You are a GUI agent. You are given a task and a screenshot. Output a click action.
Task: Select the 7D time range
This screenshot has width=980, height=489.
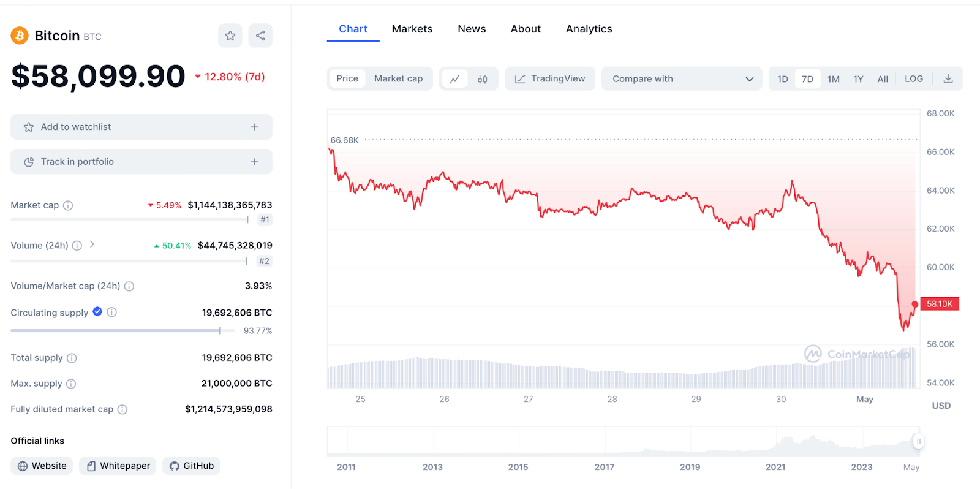pos(808,79)
